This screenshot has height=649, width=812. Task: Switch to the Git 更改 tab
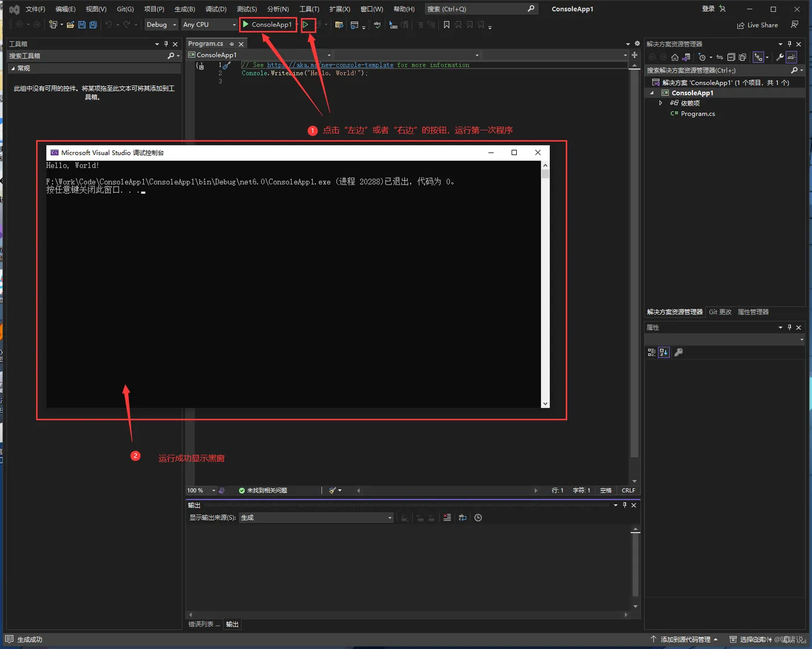(x=720, y=312)
